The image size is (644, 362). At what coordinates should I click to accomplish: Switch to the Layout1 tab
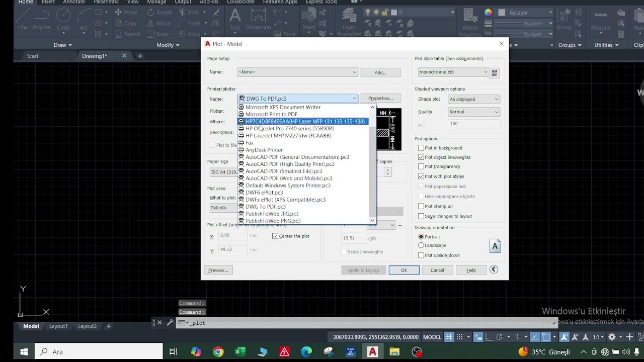(x=58, y=326)
